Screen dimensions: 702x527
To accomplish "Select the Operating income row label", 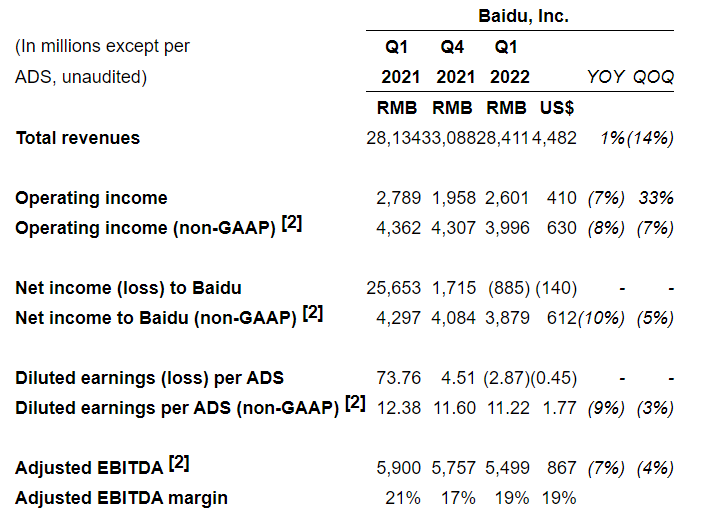I will pyautogui.click(x=91, y=198).
